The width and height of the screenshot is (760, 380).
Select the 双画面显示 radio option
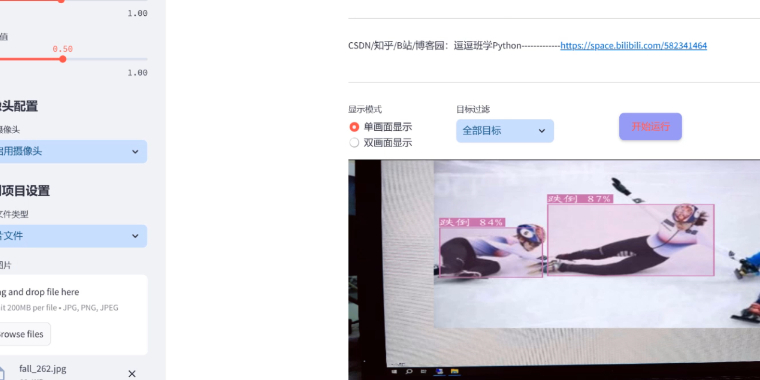point(380,143)
